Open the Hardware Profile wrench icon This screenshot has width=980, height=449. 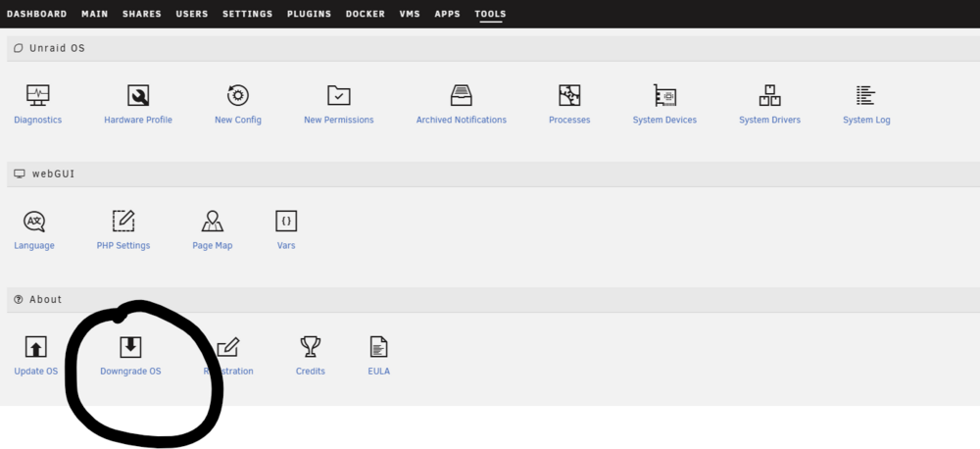pos(138,95)
